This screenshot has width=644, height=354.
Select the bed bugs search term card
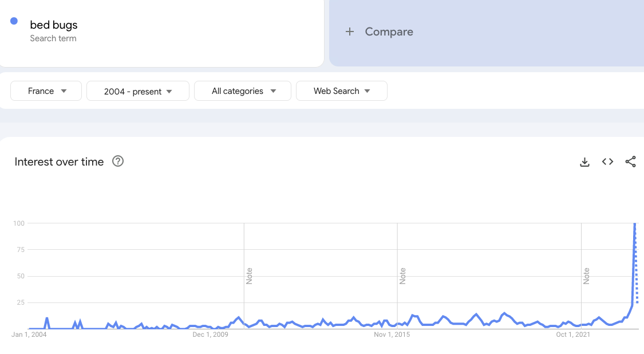tap(162, 32)
